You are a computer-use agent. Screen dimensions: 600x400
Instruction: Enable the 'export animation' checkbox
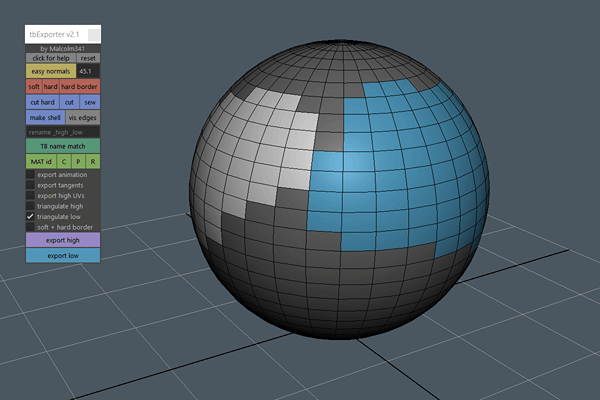(x=30, y=175)
